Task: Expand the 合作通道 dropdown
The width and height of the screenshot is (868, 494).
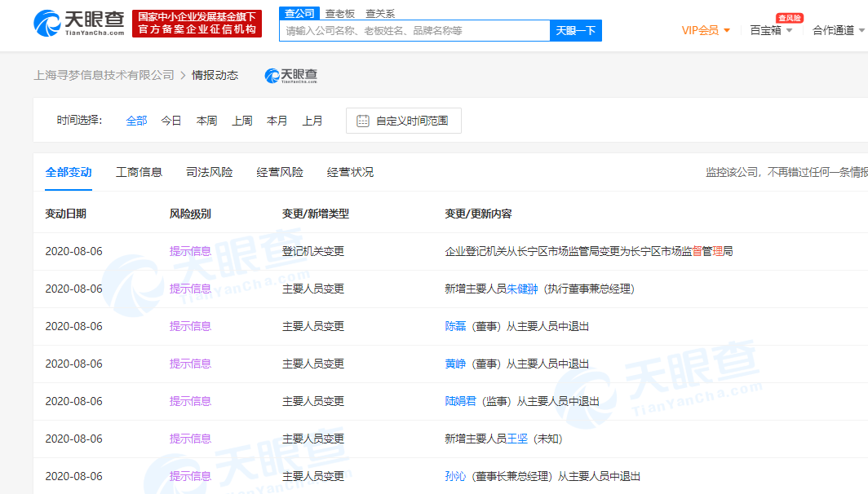Action: [837, 30]
